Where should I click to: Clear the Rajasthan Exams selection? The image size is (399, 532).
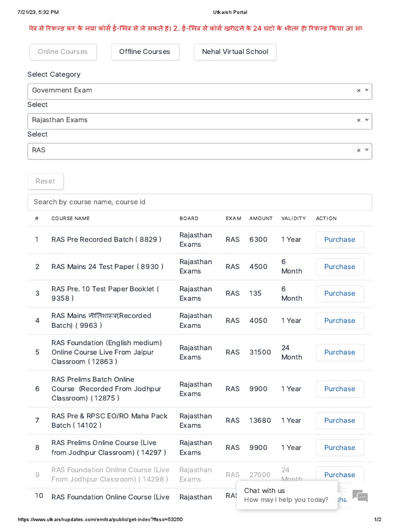click(358, 120)
